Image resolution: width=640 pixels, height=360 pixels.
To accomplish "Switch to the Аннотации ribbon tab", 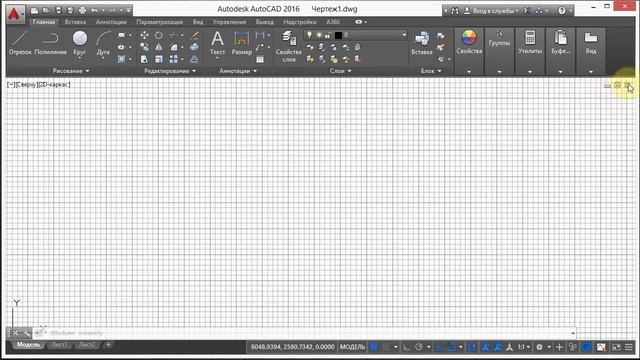I will click(x=111, y=22).
